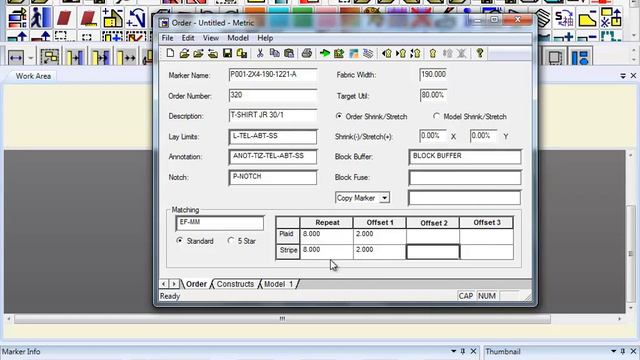The image size is (640, 360).
Task: Click the Save floppy disk icon in Order toolbar
Action: [x=227, y=53]
